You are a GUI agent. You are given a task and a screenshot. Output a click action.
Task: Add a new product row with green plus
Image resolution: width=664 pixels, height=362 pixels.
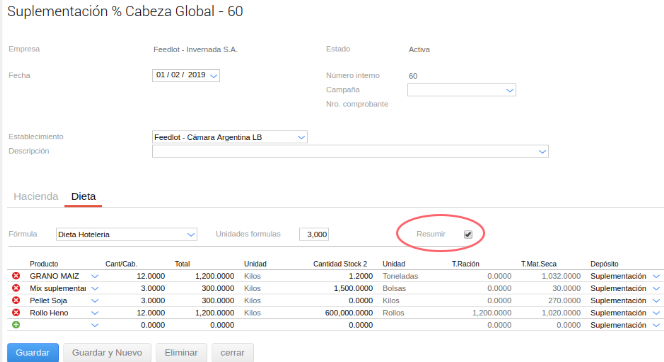pos(16,325)
